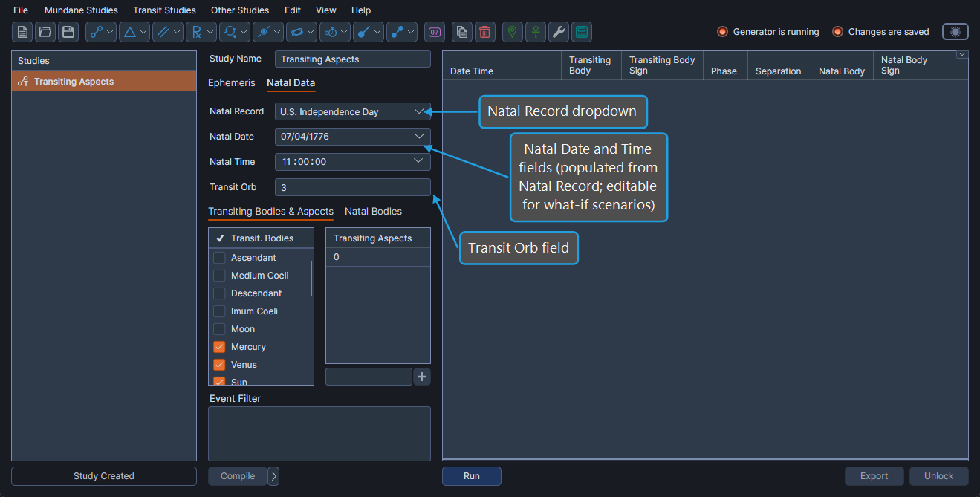Click the duplicate study copy icon
The height and width of the screenshot is (497, 980).
point(462,32)
